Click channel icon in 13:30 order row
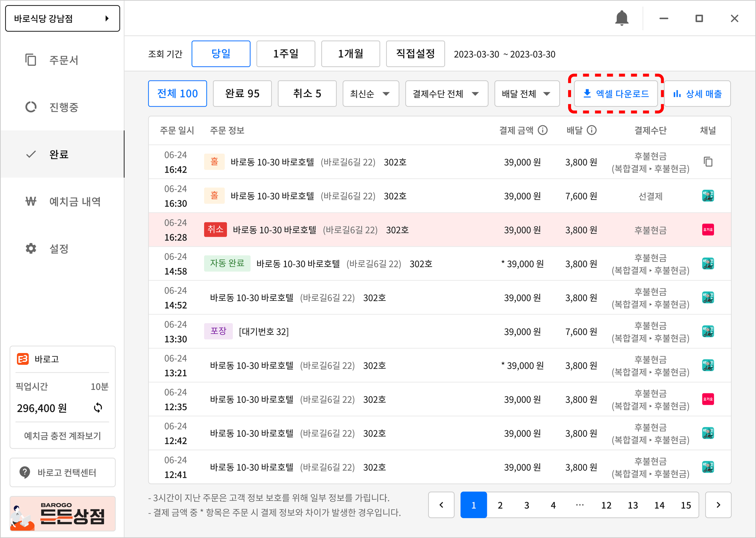 [708, 332]
